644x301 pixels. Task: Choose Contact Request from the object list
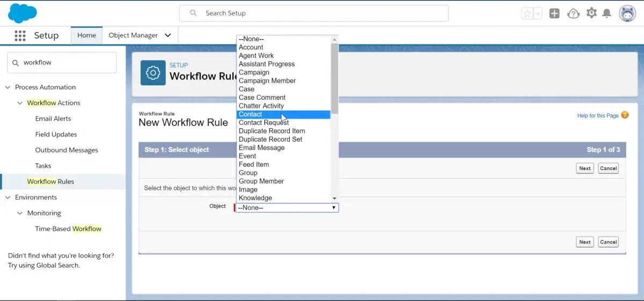click(x=283, y=123)
